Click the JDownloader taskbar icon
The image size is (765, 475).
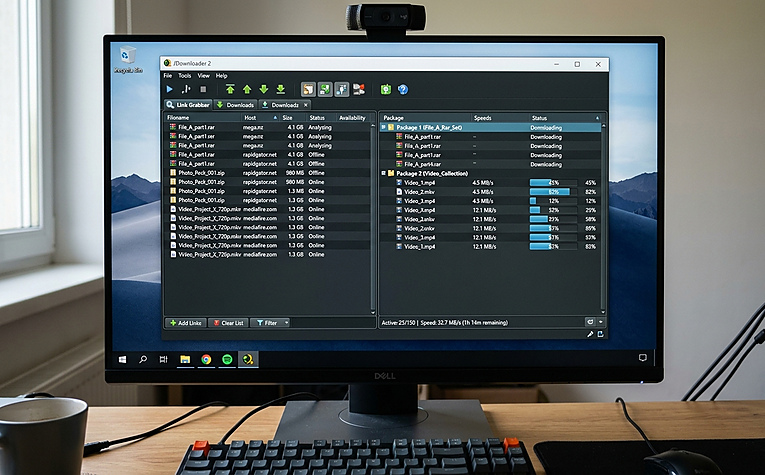[x=248, y=359]
